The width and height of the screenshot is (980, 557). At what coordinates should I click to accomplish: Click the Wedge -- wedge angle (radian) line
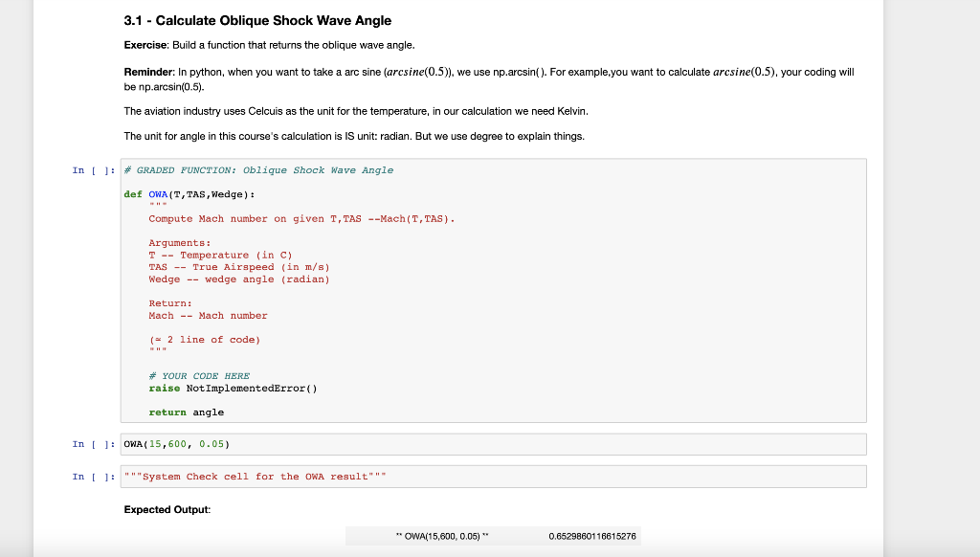click(x=239, y=278)
